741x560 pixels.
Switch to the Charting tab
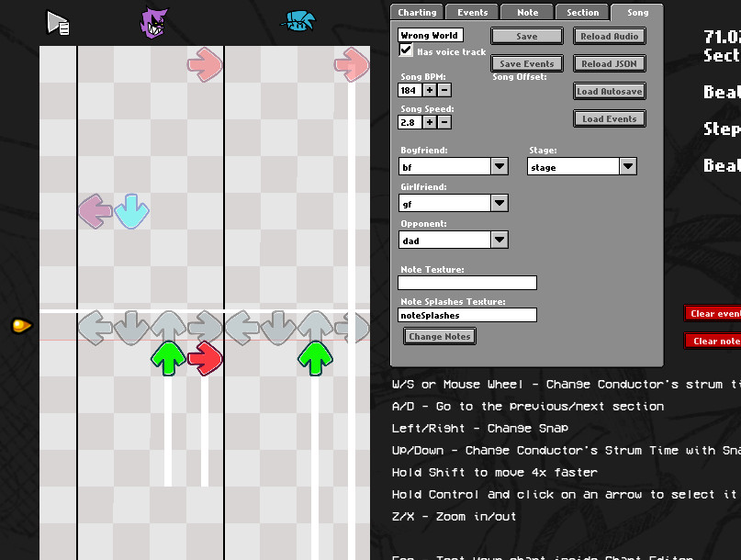pyautogui.click(x=417, y=13)
